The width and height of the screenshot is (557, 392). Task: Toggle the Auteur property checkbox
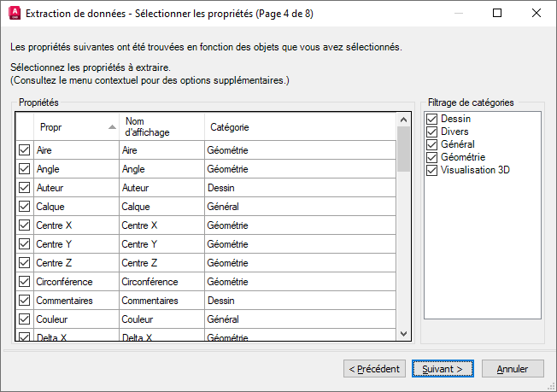coord(24,187)
